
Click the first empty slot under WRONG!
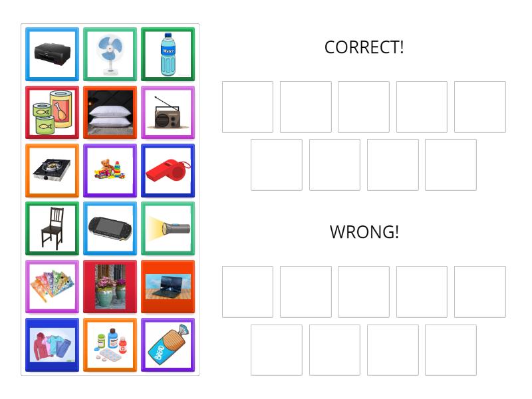247,292
